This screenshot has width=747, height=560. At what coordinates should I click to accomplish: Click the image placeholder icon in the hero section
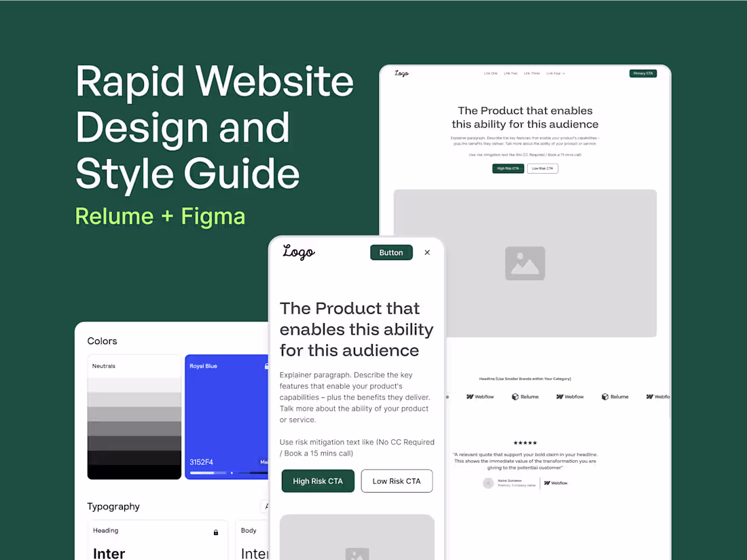click(525, 263)
